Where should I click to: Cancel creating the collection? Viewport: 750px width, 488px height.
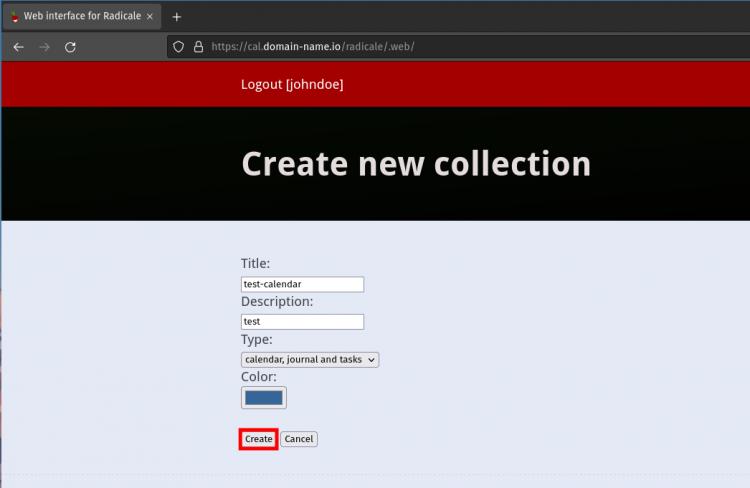click(x=298, y=439)
